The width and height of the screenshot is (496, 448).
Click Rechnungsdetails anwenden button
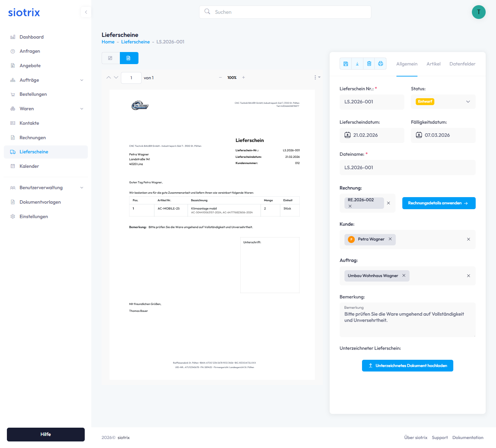pos(439,203)
